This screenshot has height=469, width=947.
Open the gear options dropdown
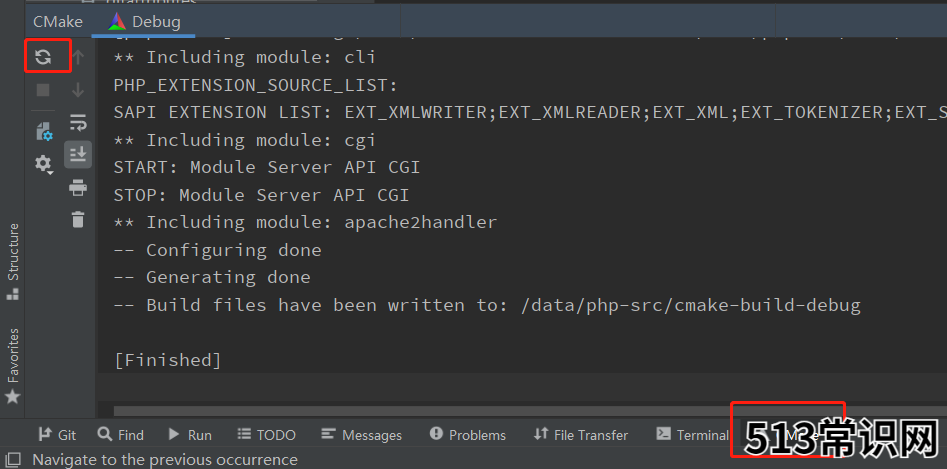click(x=43, y=164)
